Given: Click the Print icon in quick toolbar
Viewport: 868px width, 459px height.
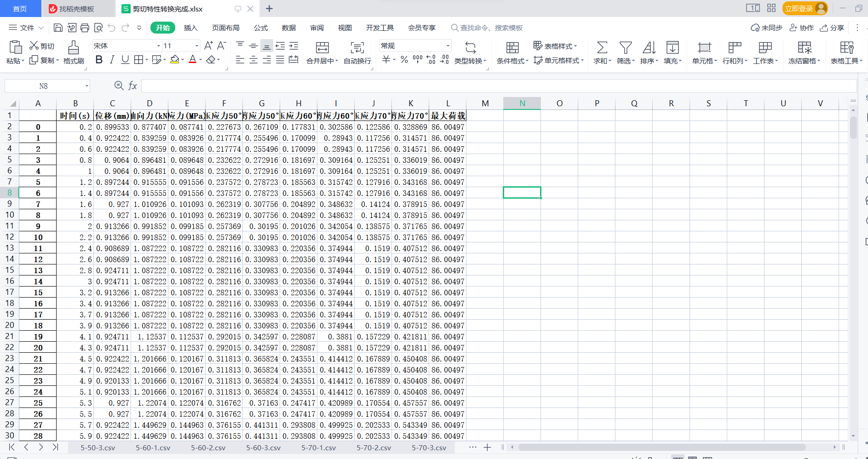Looking at the screenshot, I should click(x=85, y=28).
